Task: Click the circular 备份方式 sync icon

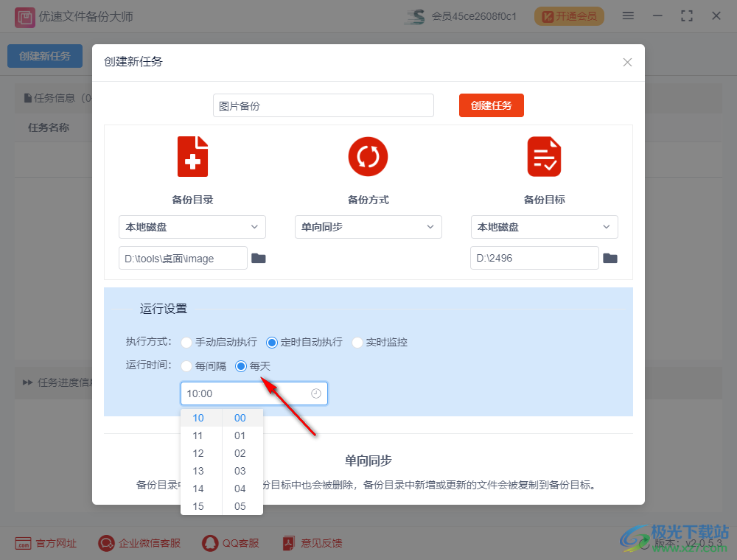Action: coord(368,156)
